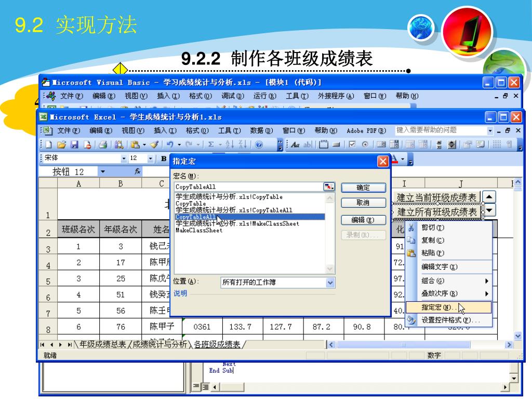Open the 工具 menu in Excel window

229,130
